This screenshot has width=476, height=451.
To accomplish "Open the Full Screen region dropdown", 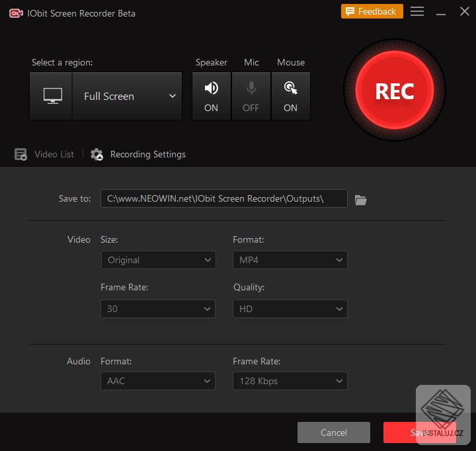I will [127, 96].
